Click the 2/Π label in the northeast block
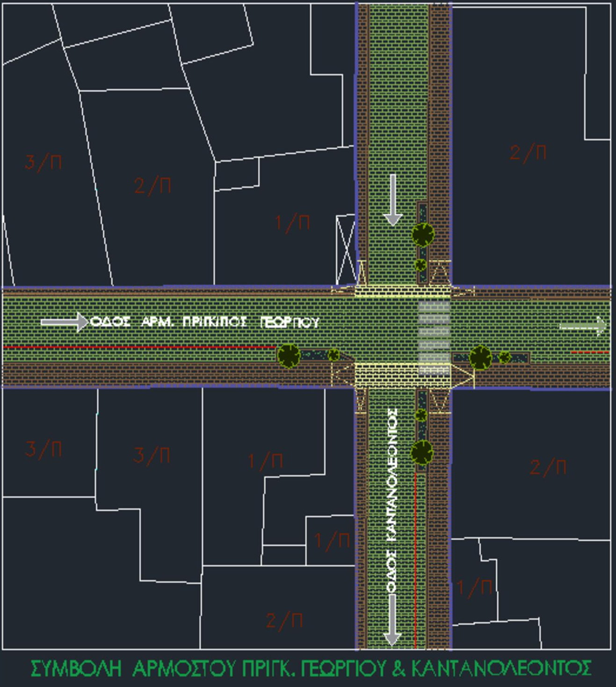 (528, 152)
